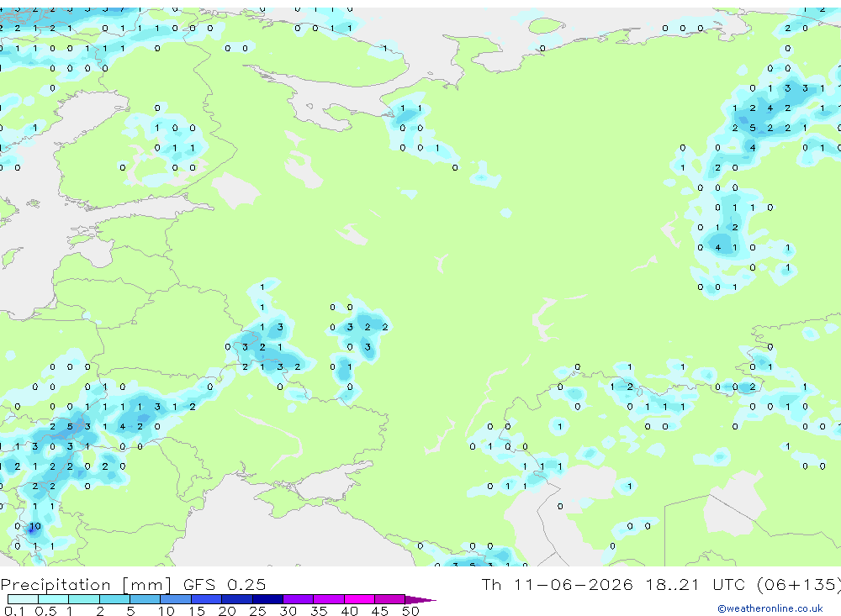Click the 30–35 mm purple legend swatch
The width and height of the screenshot is (841, 616).
(x=299, y=599)
